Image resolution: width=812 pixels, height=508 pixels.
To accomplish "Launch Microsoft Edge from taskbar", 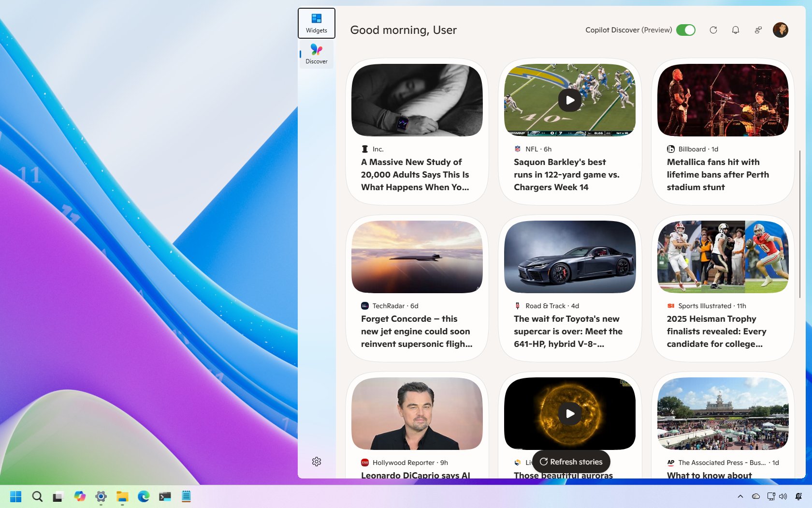I will click(x=144, y=496).
